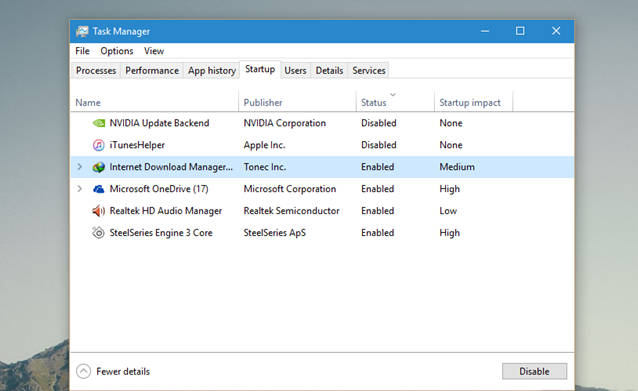Expand the Microsoft OneDrive (17) group
Image resolution: width=638 pixels, height=391 pixels.
[x=80, y=189]
